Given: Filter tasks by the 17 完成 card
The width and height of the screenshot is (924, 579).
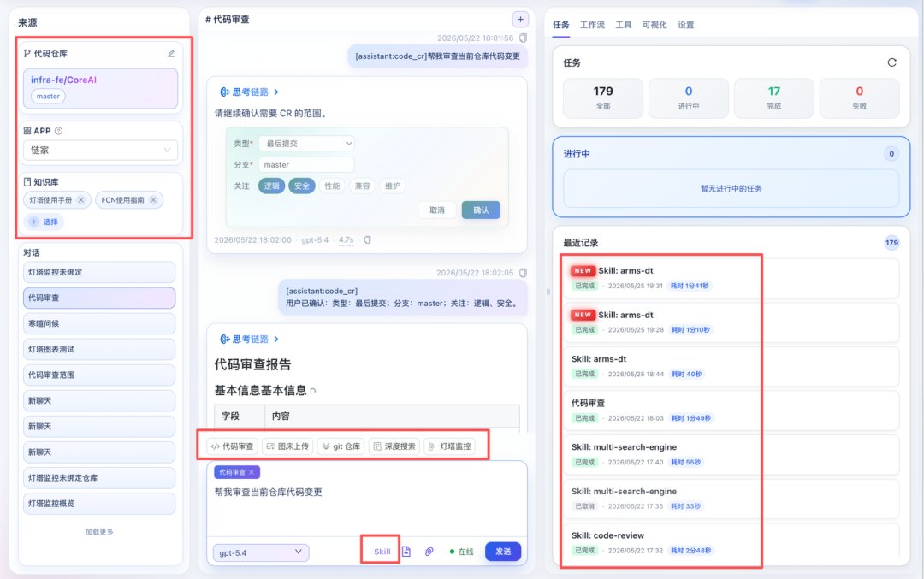Looking at the screenshot, I should (x=773, y=98).
